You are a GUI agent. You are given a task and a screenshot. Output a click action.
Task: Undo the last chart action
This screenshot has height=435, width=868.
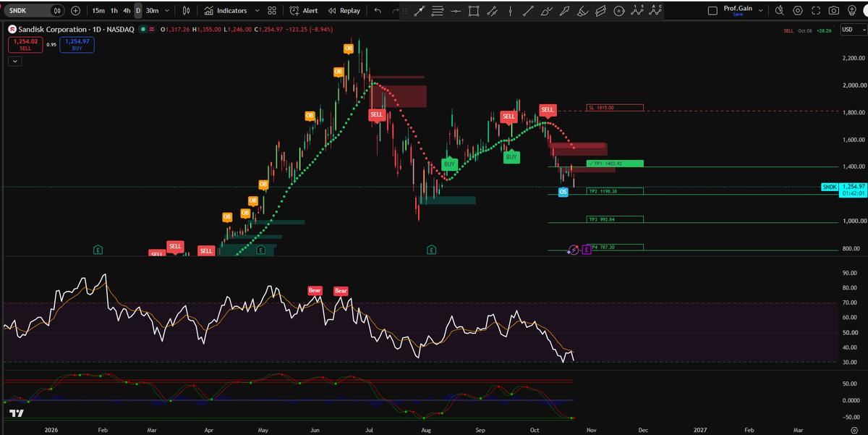point(378,11)
